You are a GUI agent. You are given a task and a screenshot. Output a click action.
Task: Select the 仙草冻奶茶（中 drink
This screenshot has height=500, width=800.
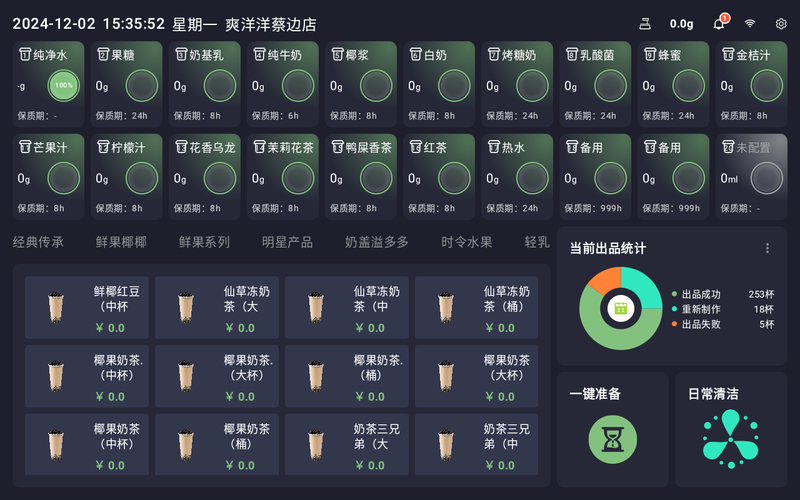[x=347, y=308]
